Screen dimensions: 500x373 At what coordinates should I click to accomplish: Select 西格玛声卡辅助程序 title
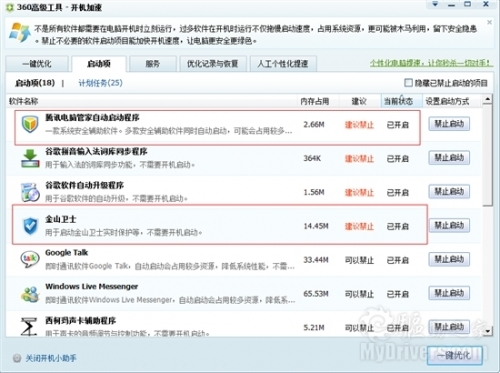click(x=81, y=321)
